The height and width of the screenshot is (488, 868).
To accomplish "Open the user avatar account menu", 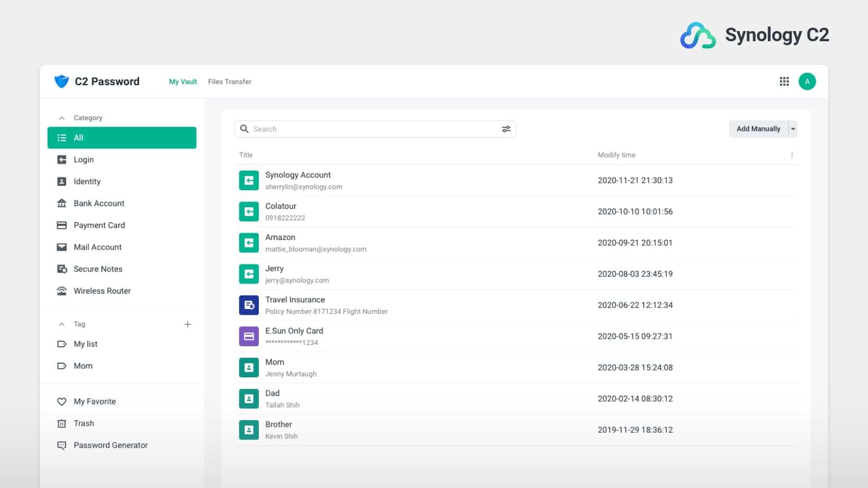I will [x=807, y=81].
